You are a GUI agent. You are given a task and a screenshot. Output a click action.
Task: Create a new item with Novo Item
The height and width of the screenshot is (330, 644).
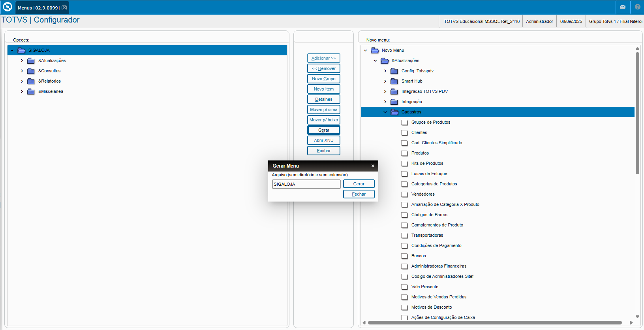click(x=324, y=89)
